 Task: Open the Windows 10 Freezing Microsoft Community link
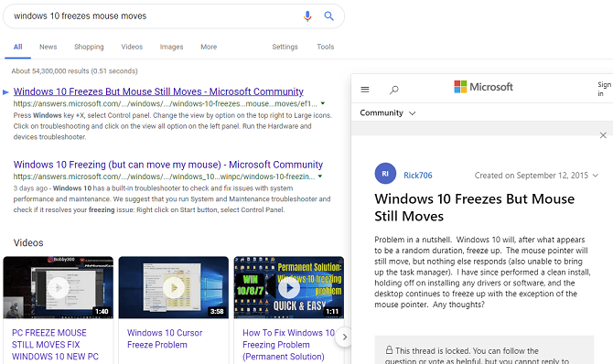[168, 165]
